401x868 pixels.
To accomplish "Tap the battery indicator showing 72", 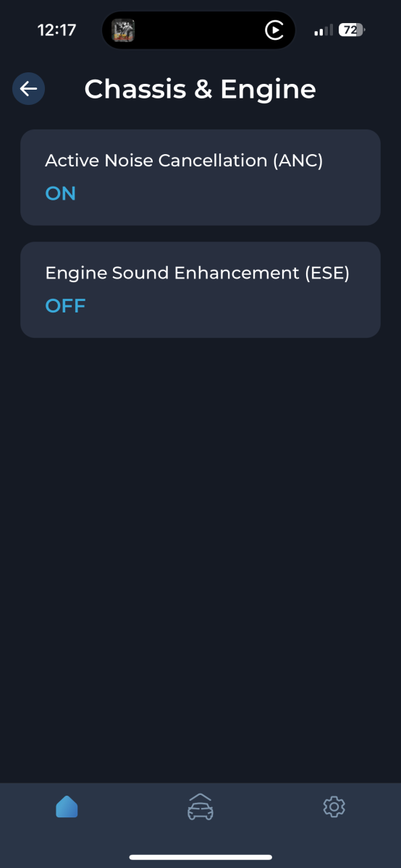I will (x=352, y=30).
